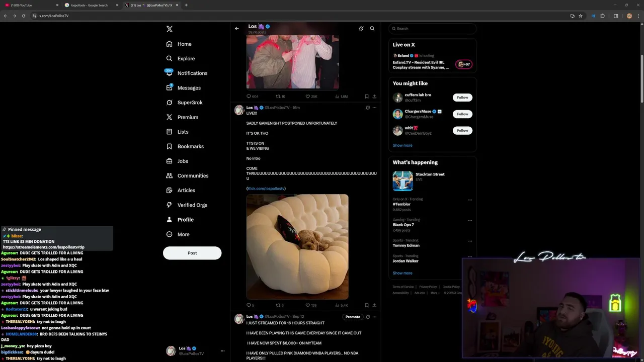This screenshot has width=644, height=362.
Task: Click the Articles icon
Action: (170, 190)
